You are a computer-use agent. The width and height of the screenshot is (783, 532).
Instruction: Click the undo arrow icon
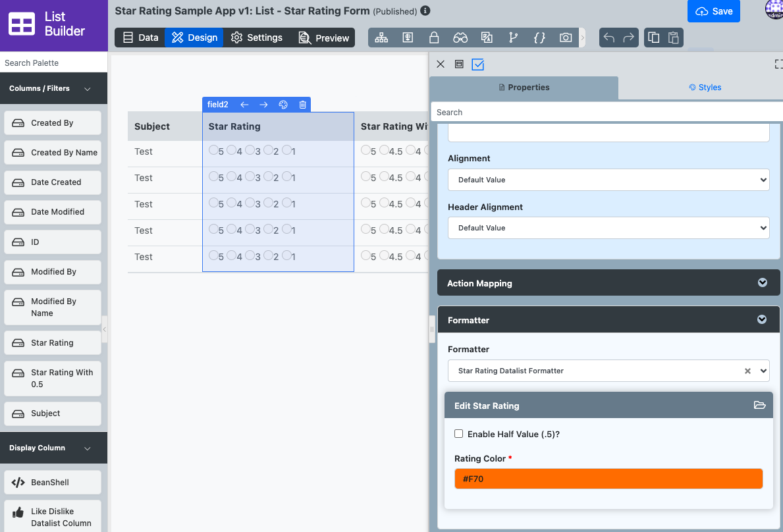(609, 38)
